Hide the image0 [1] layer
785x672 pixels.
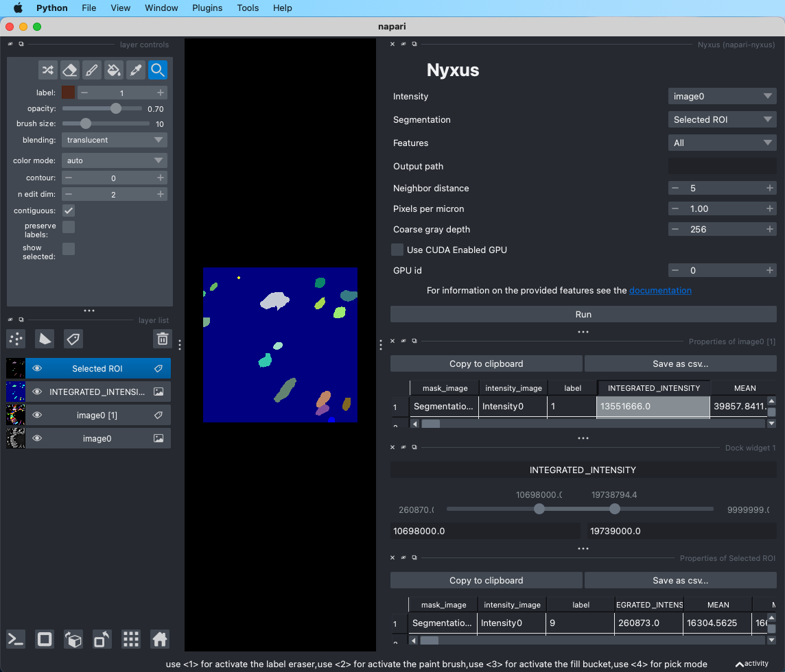tap(37, 415)
